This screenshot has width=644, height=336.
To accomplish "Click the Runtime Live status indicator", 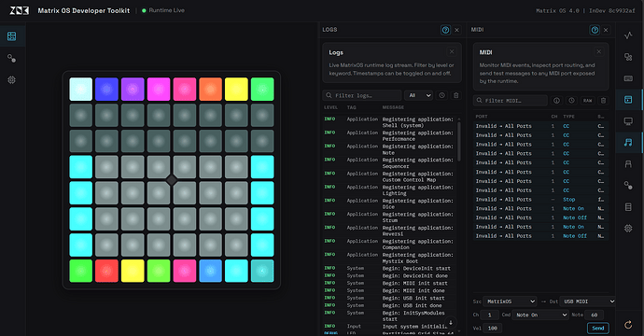I will click(163, 10).
